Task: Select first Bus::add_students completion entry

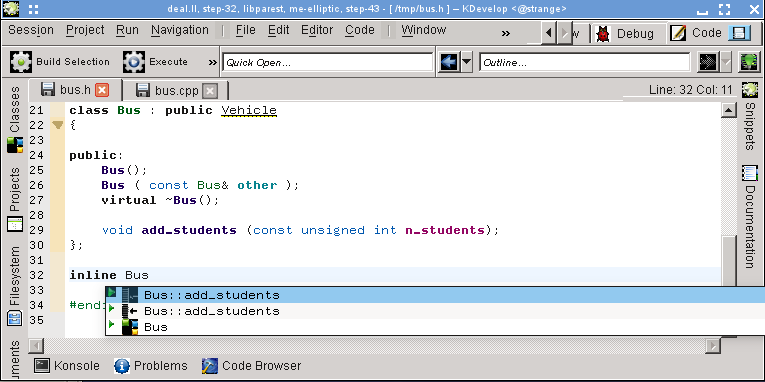Action: 435,295
